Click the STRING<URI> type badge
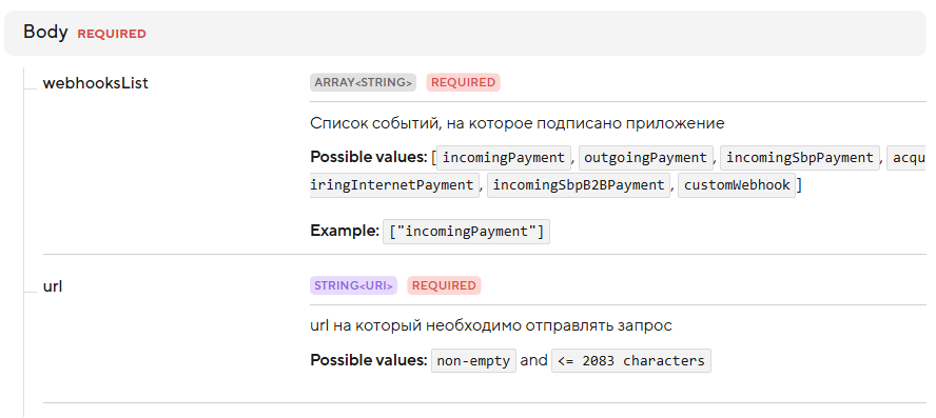 [x=353, y=285]
